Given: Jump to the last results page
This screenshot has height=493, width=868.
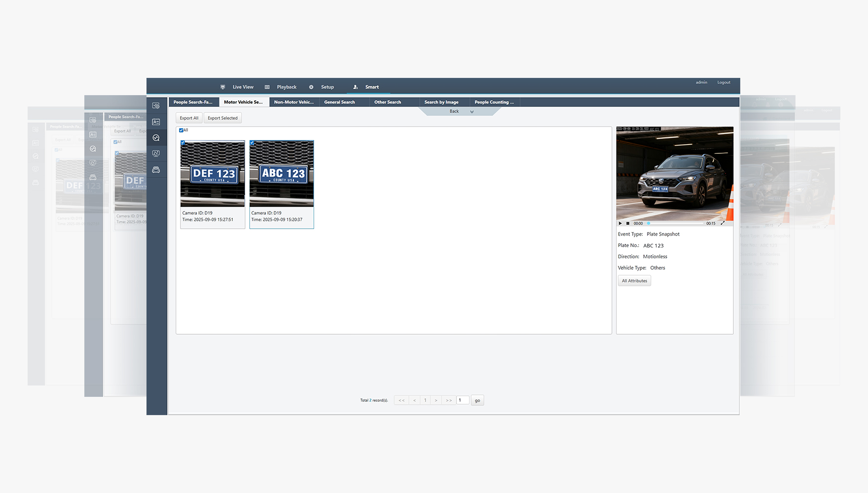Looking at the screenshot, I should (x=448, y=400).
